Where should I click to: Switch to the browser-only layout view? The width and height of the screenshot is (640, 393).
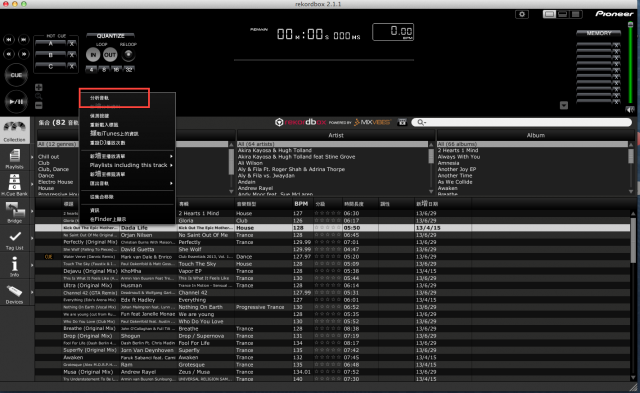tap(576, 14)
